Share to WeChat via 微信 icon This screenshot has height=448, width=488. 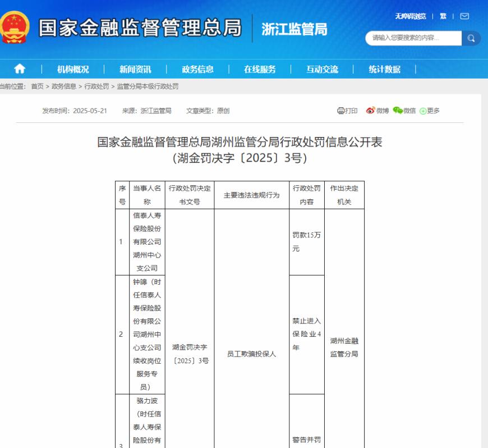(404, 111)
